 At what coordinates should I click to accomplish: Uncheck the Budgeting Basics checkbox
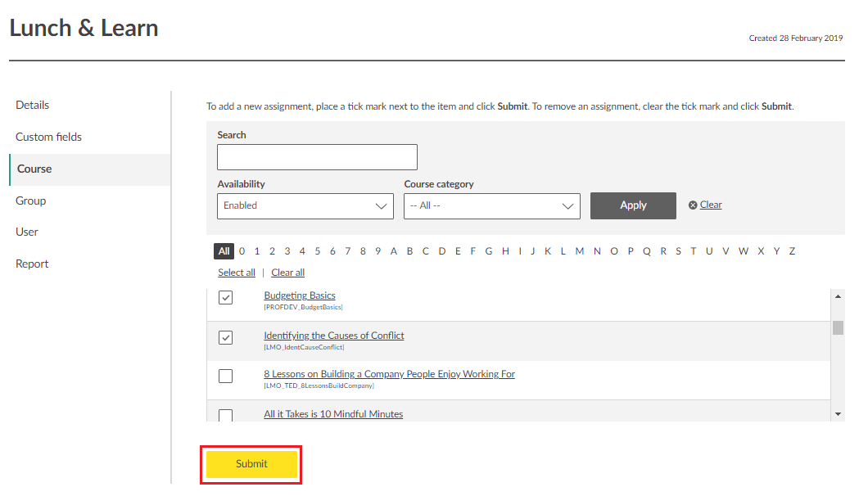(226, 297)
